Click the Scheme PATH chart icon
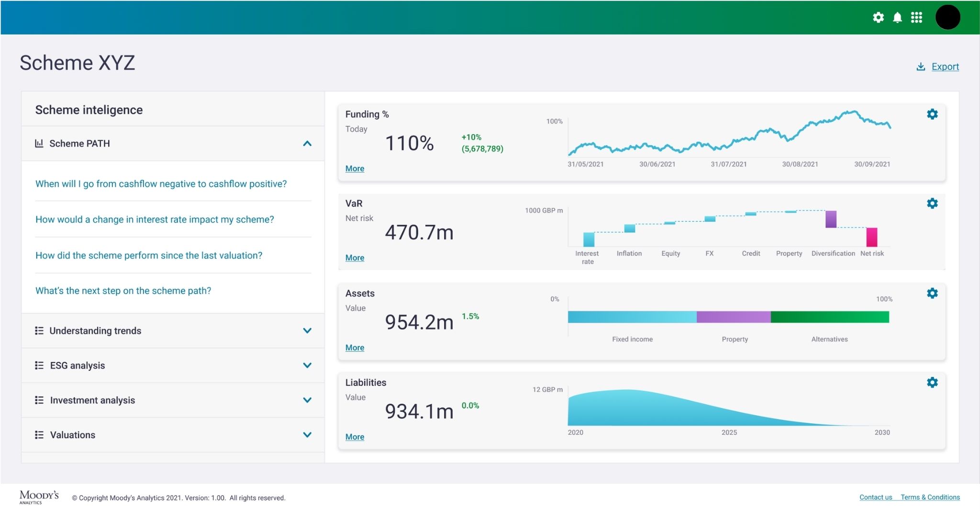 click(x=39, y=143)
